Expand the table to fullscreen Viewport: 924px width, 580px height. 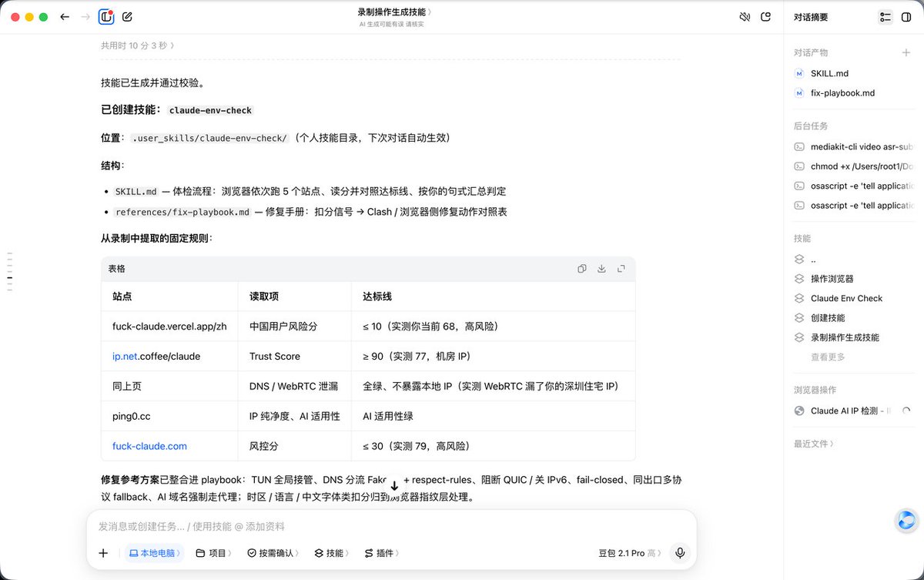pos(621,269)
